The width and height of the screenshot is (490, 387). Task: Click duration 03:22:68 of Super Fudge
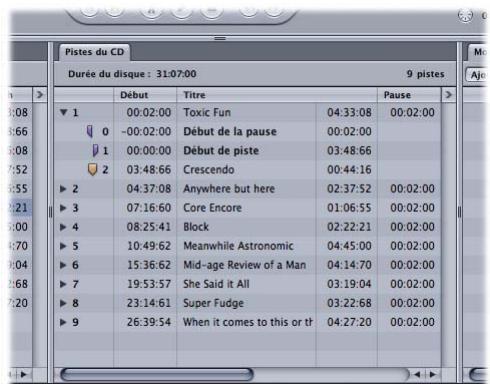coord(349,303)
